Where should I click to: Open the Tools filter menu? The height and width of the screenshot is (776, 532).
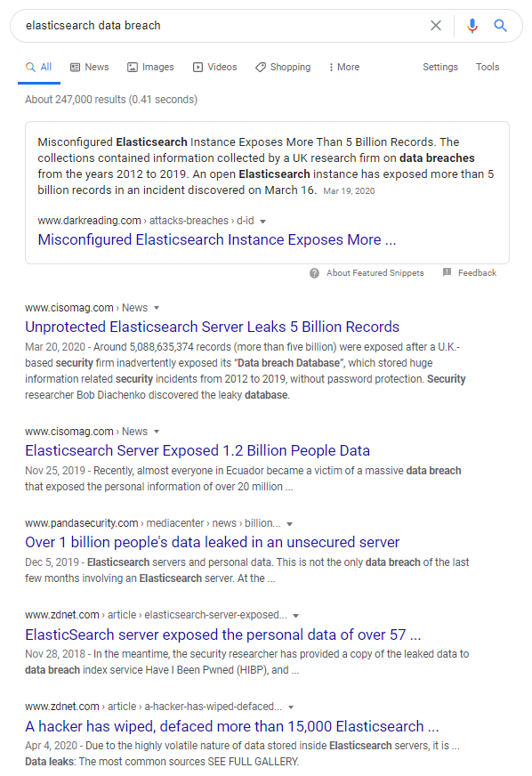click(488, 67)
